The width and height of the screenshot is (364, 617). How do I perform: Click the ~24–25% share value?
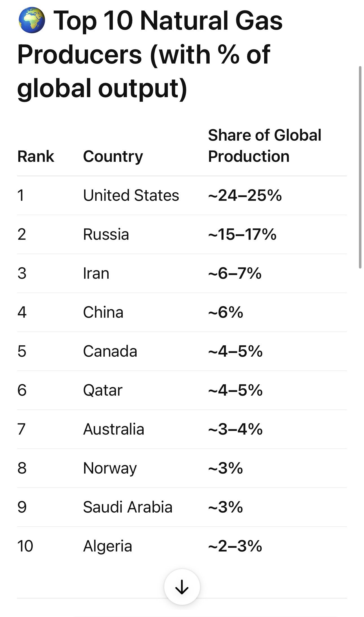coord(245,195)
